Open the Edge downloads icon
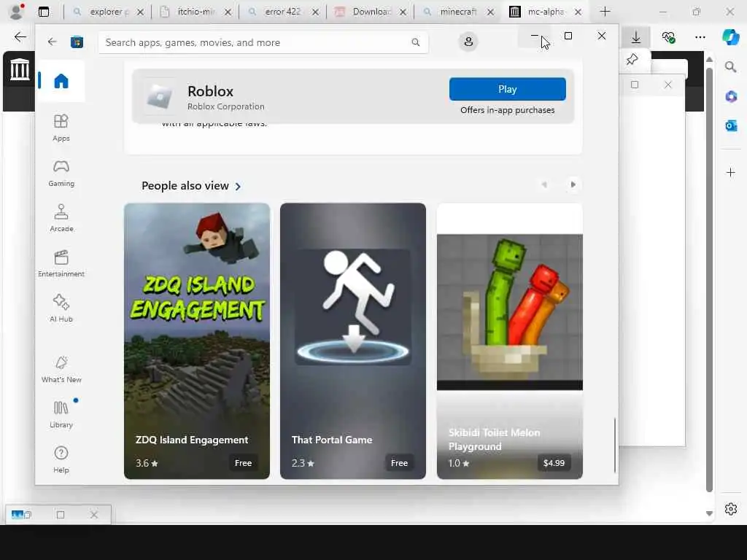747x560 pixels. [636, 37]
